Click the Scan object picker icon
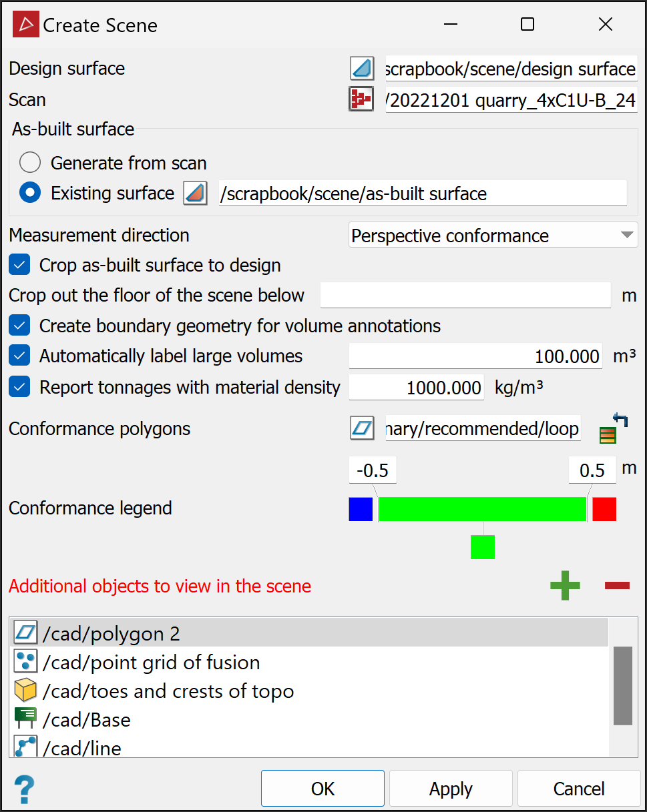647x812 pixels. coord(361,99)
